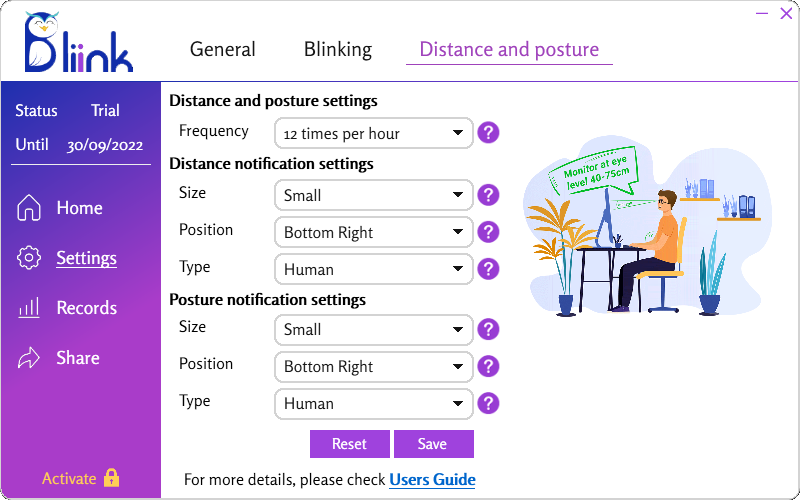
Task: Open the Frequency dropdown
Action: [373, 133]
